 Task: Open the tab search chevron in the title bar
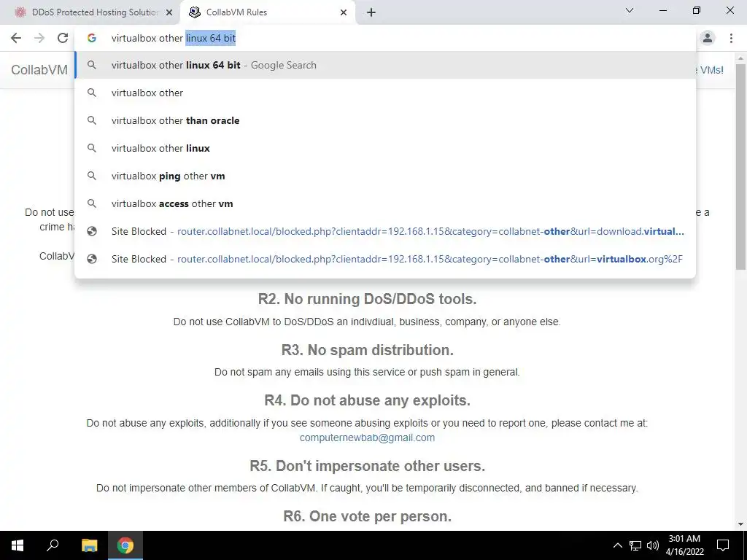click(630, 10)
